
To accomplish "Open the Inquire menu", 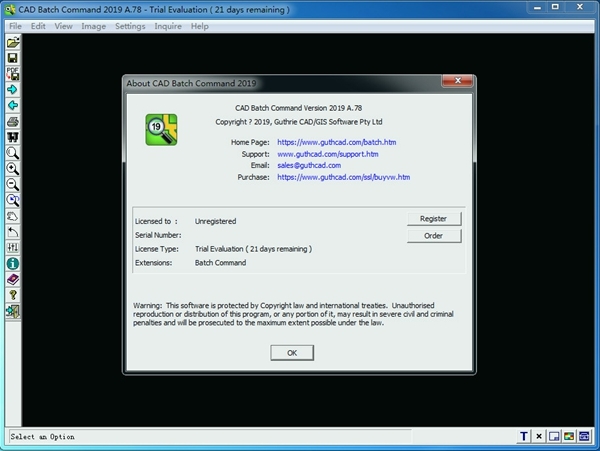I will (168, 26).
